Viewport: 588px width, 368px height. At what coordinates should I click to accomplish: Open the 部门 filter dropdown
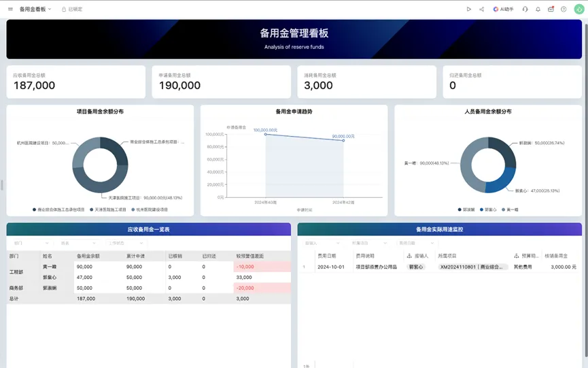pyautogui.click(x=31, y=243)
